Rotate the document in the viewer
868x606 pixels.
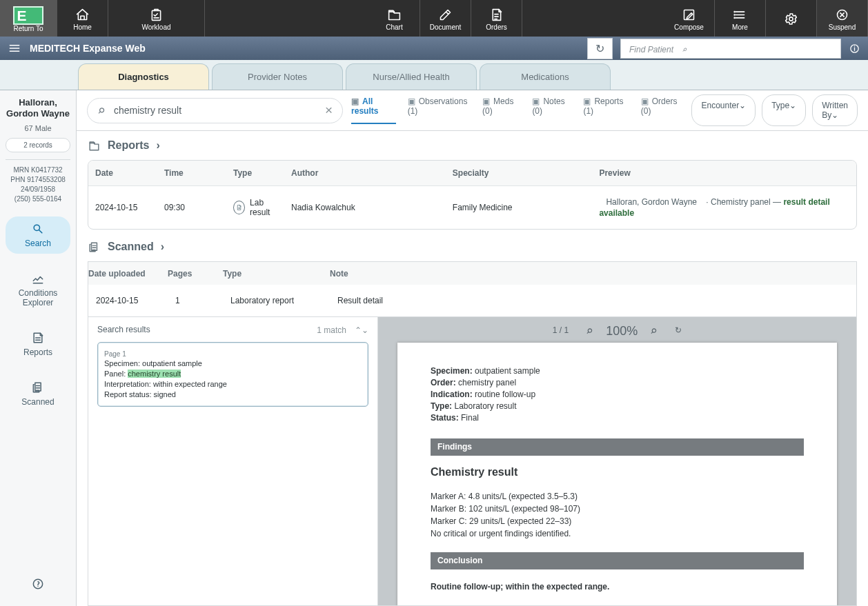pyautogui.click(x=678, y=330)
